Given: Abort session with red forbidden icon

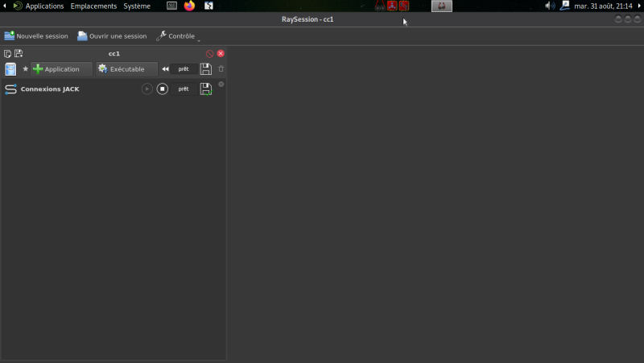Looking at the screenshot, I should tap(209, 53).
